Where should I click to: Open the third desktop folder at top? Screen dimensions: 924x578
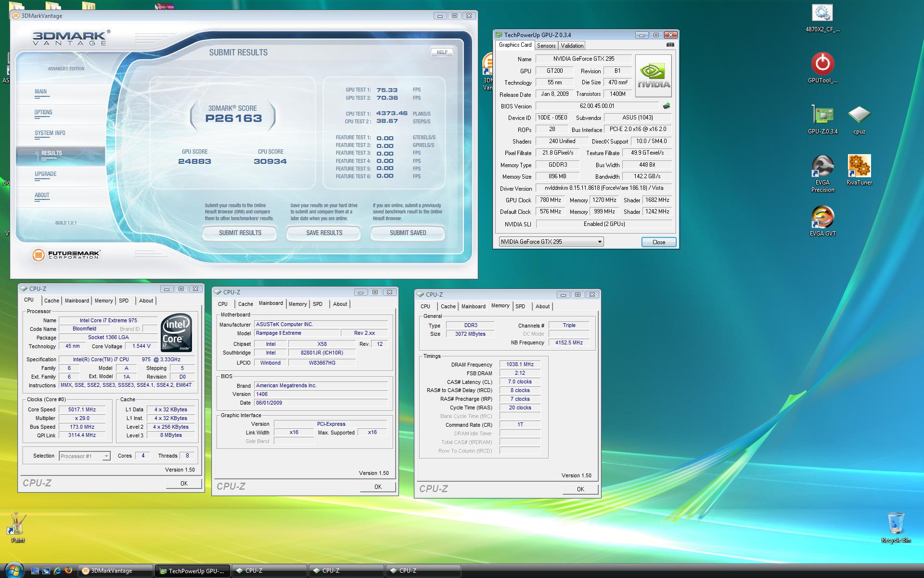coord(89,6)
